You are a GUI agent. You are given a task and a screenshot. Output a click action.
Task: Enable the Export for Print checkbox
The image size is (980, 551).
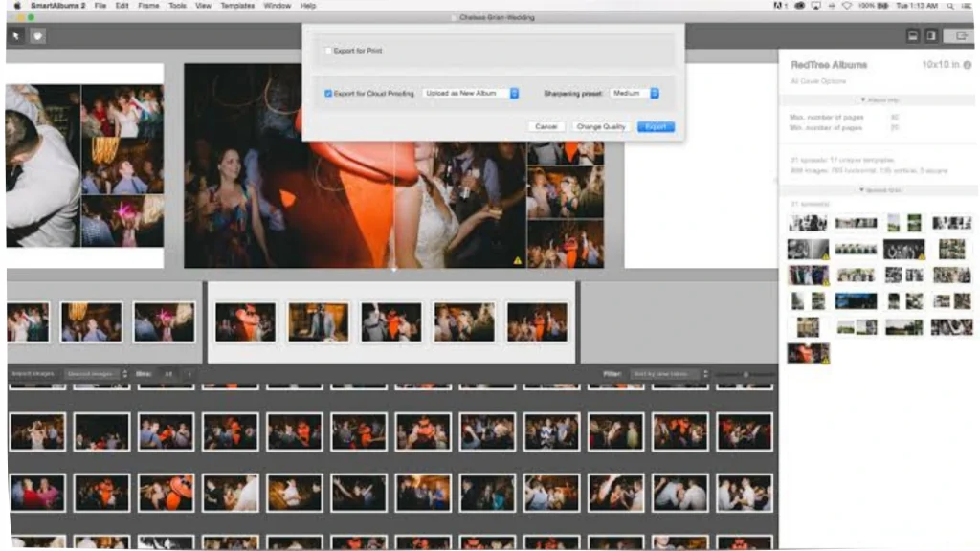click(x=328, y=51)
